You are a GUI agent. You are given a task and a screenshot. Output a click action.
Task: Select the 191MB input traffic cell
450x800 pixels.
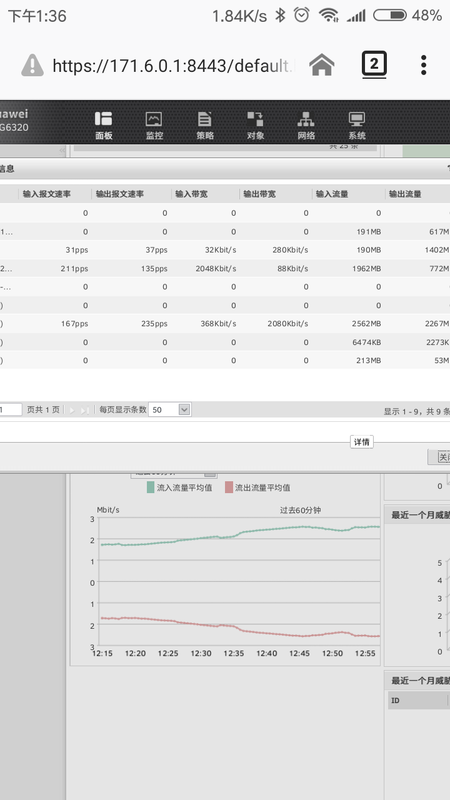[x=369, y=232]
